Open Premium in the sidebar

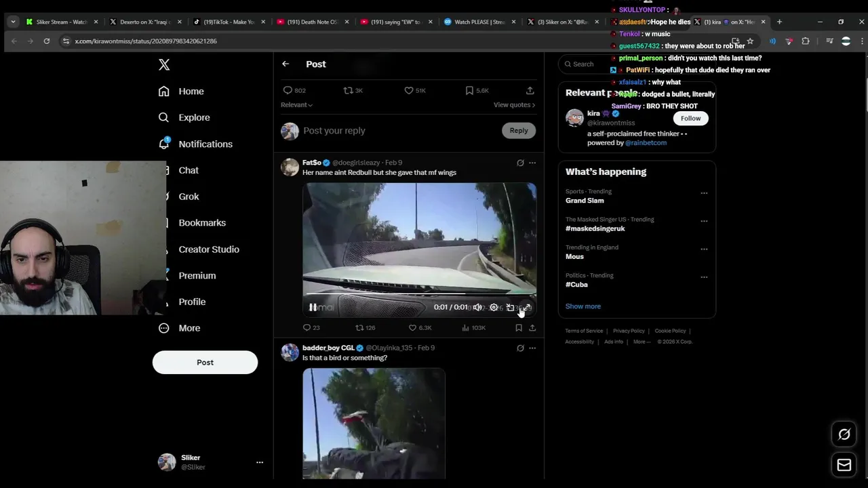197,275
